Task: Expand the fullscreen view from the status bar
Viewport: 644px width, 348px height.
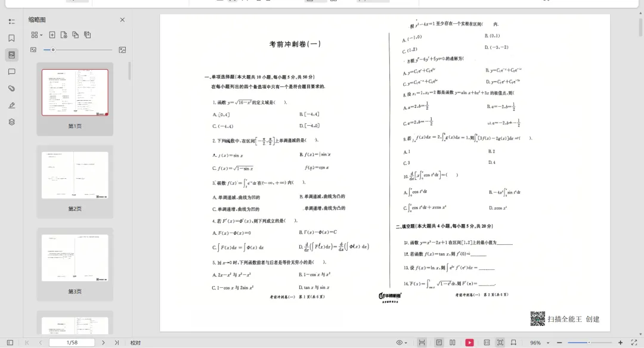Action: 634,341
